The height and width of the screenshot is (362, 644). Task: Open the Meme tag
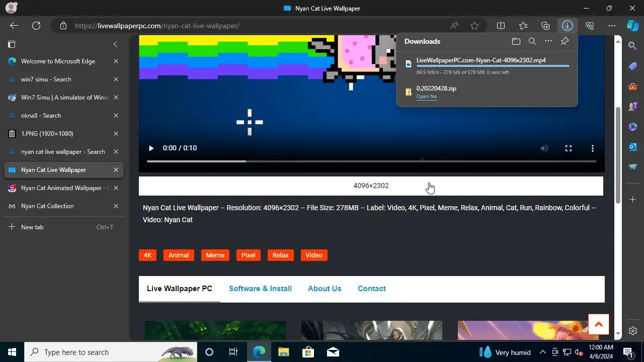215,255
